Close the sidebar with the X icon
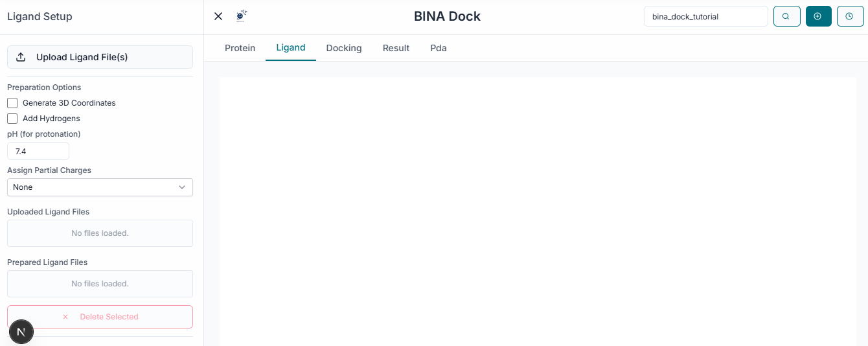This screenshot has width=868, height=346. tap(218, 16)
